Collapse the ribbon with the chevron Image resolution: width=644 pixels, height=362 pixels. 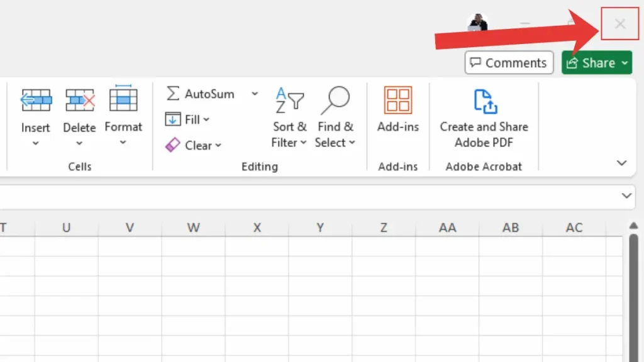[x=622, y=163]
